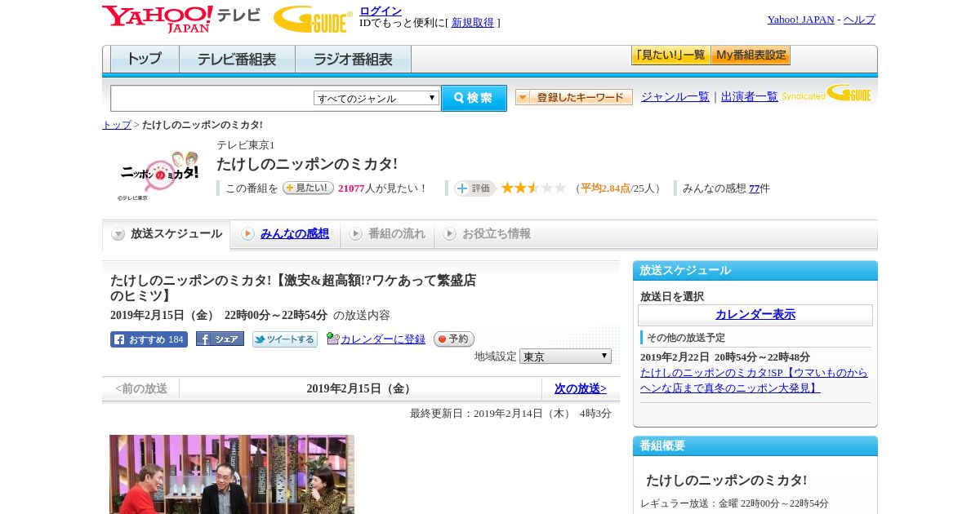
Task: Click the Yahoo! Japan テレビ logo
Action: tap(181, 18)
